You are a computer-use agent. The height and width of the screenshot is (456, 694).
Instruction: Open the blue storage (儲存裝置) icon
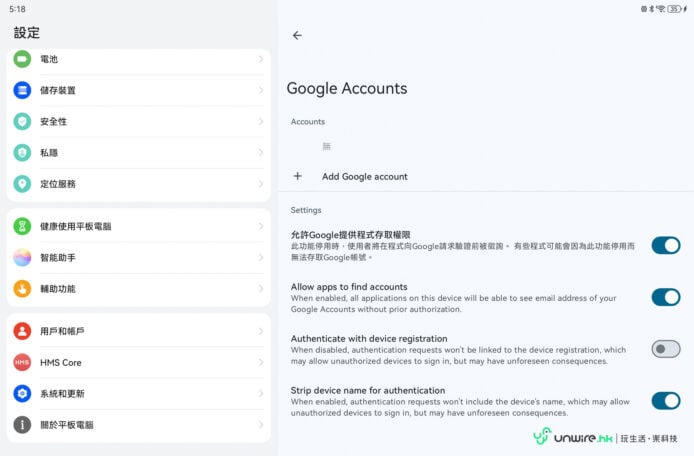point(22,90)
